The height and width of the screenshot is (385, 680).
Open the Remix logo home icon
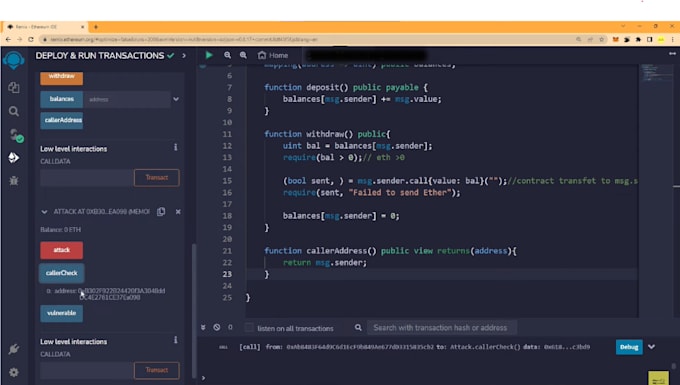[14, 60]
